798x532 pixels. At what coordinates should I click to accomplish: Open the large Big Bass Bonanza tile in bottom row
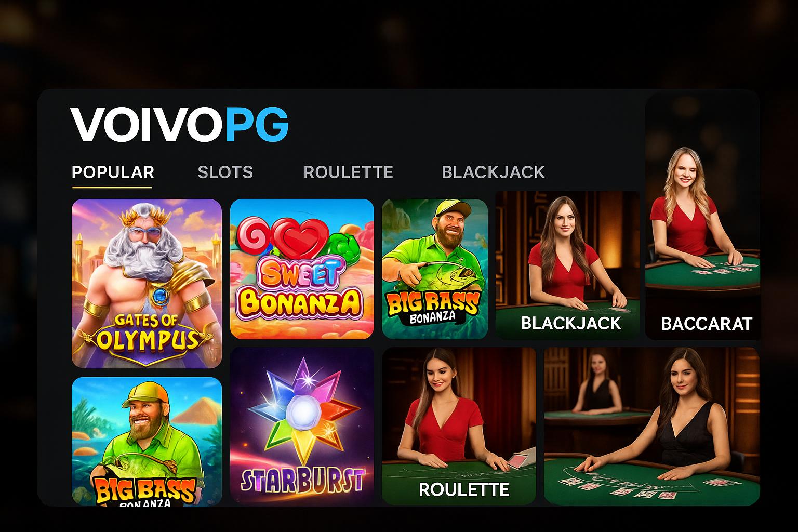tap(147, 442)
